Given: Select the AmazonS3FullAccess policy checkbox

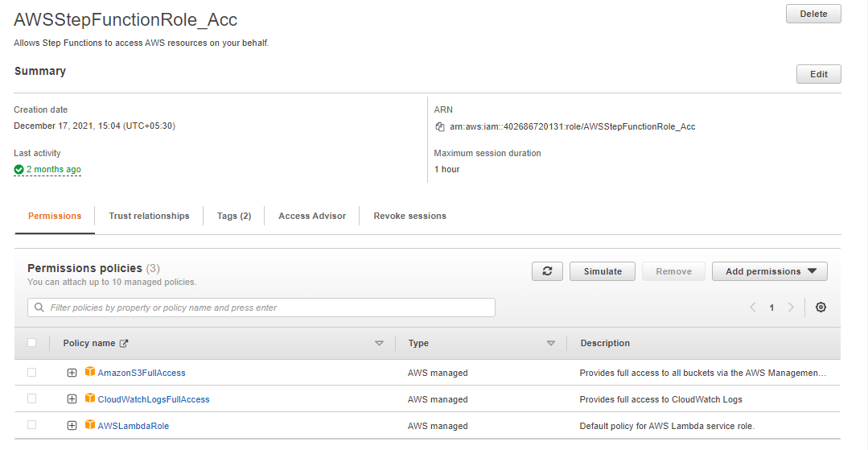Looking at the screenshot, I should tap(32, 373).
